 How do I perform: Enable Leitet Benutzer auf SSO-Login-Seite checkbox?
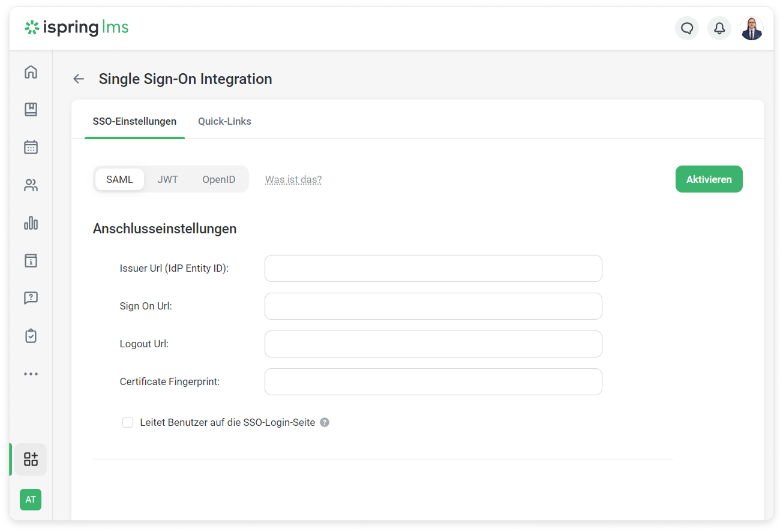pyautogui.click(x=128, y=422)
